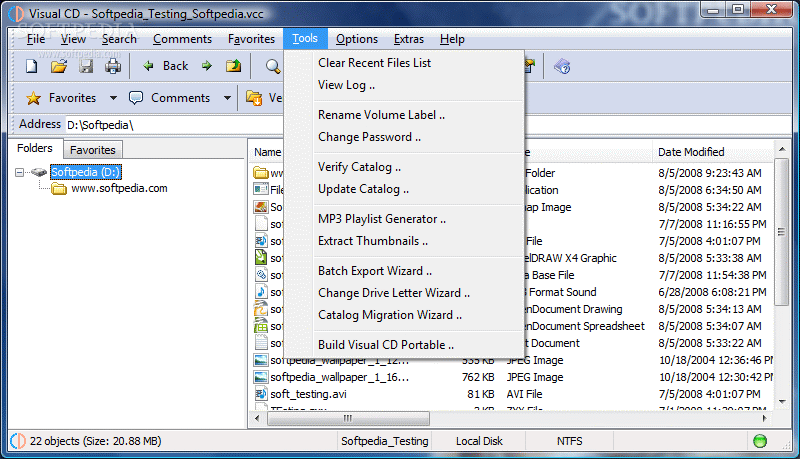Click the www.softpedia.com folder icon in tree
This screenshot has height=459, width=800.
coord(59,189)
